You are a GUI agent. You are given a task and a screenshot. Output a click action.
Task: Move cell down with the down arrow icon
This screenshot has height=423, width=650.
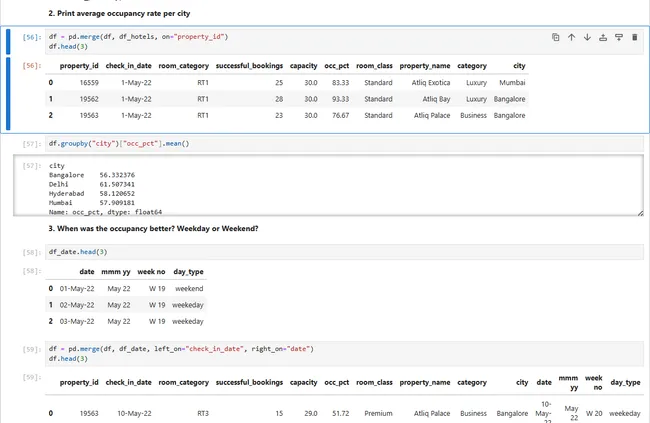587,37
